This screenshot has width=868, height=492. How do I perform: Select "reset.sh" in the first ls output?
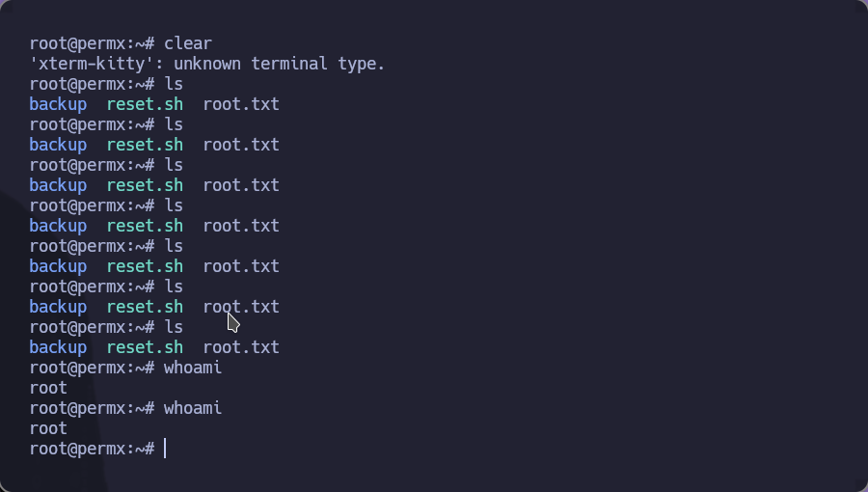pyautogui.click(x=145, y=104)
